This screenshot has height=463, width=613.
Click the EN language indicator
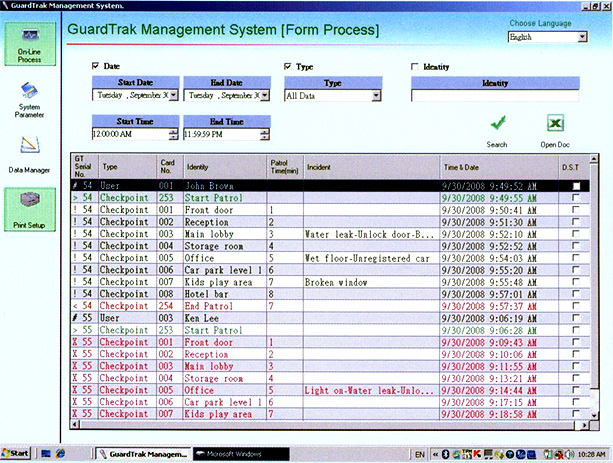point(419,454)
